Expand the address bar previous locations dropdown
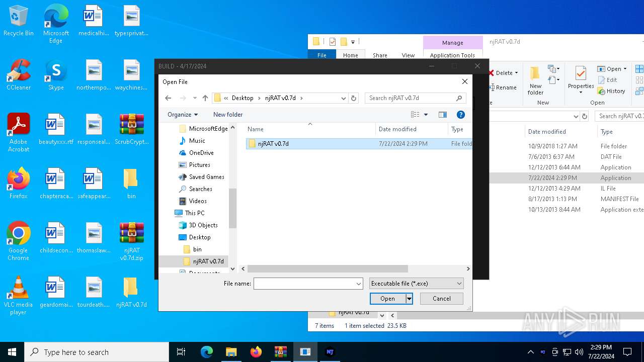Screen dimensions: 644x362 click(x=344, y=98)
